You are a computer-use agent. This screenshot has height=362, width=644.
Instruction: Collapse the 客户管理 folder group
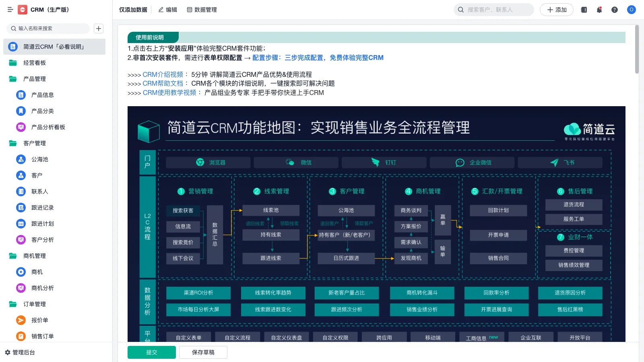pyautogui.click(x=34, y=143)
